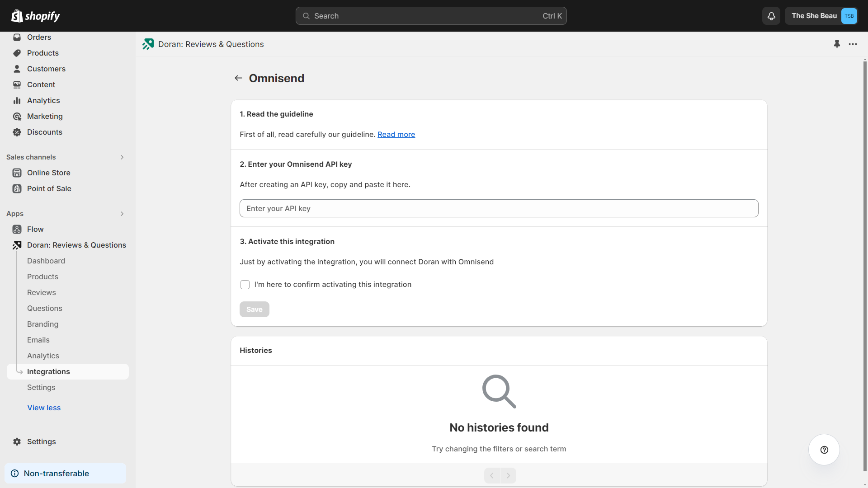
Task: Click the Enter your API key field
Action: click(499, 208)
